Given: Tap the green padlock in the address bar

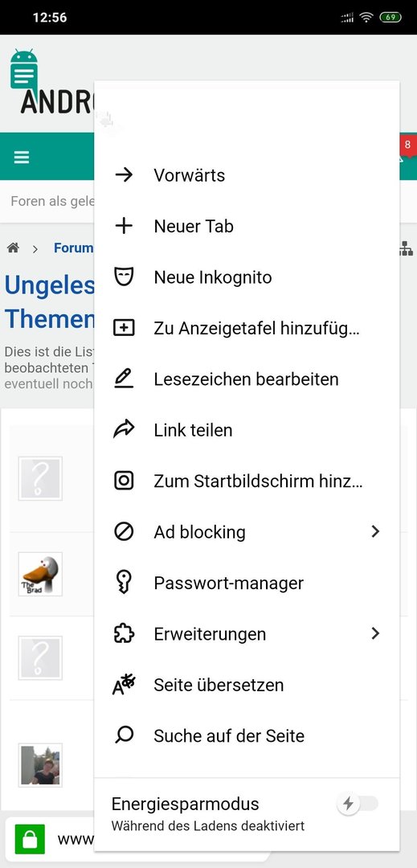Looking at the screenshot, I should click(x=30, y=839).
